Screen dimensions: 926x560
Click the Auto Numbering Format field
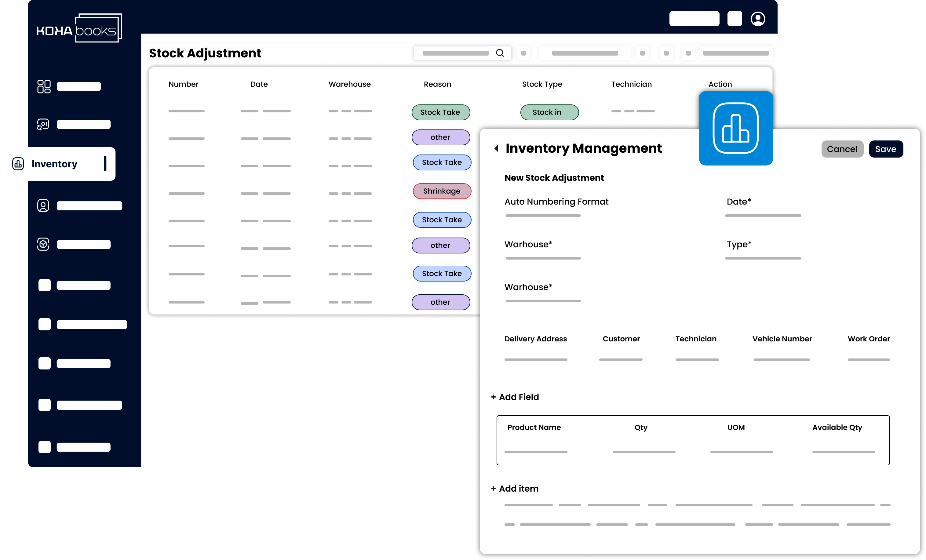(x=543, y=215)
